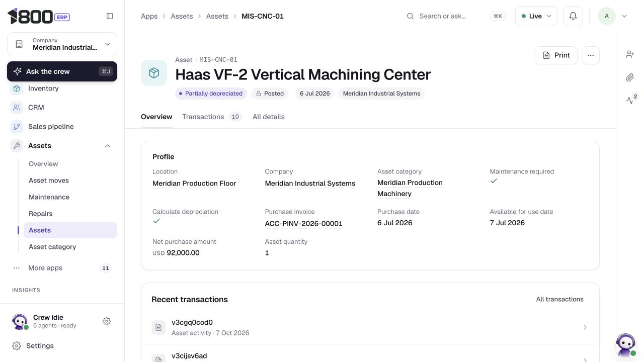This screenshot has height=362, width=644.
Task: Click the Calculate depreciation checkmark
Action: pyautogui.click(x=156, y=221)
